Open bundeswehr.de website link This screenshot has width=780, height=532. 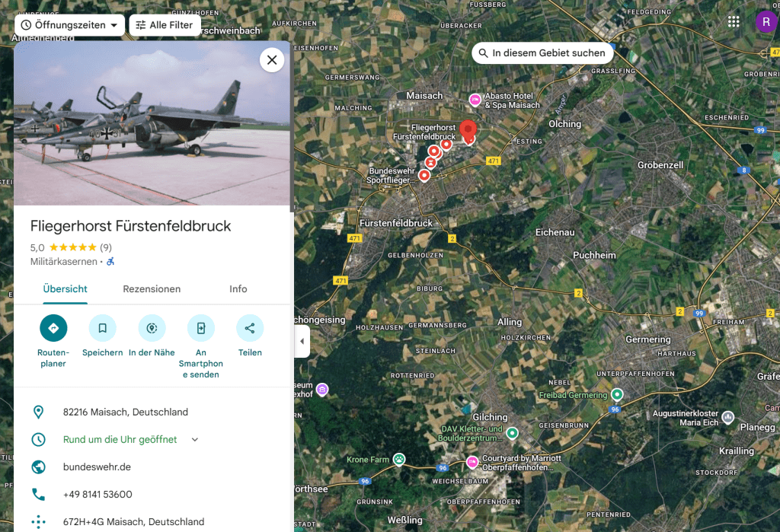(97, 467)
